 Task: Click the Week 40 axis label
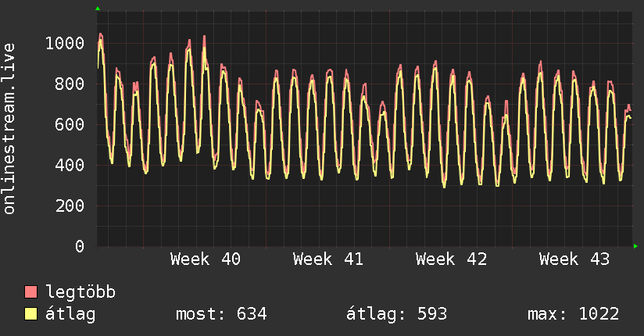click(x=206, y=259)
